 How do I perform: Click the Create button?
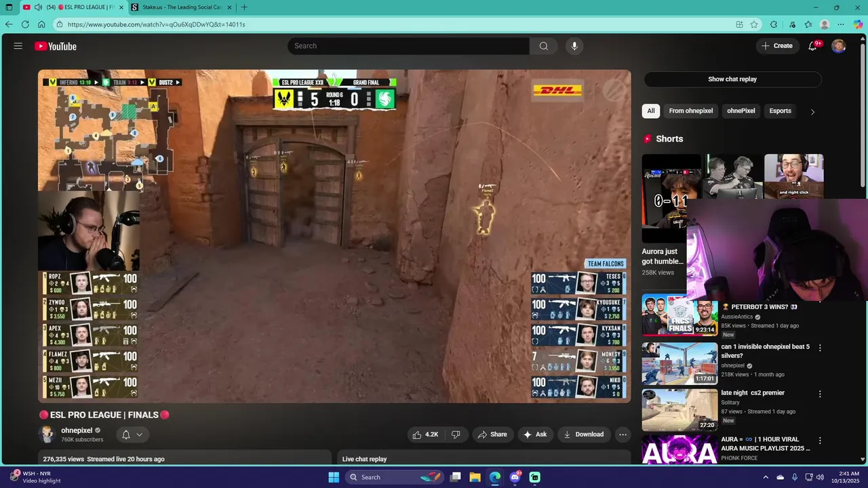(777, 46)
